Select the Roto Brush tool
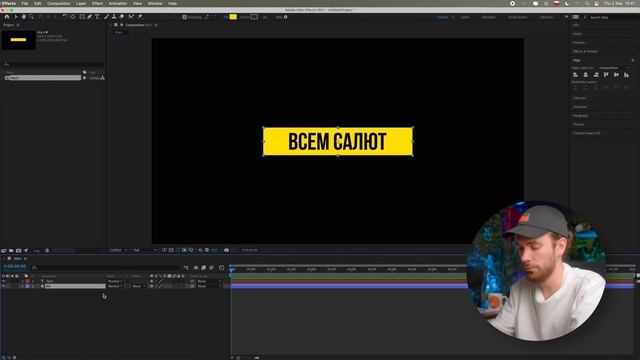640x360 pixels. [x=131, y=17]
